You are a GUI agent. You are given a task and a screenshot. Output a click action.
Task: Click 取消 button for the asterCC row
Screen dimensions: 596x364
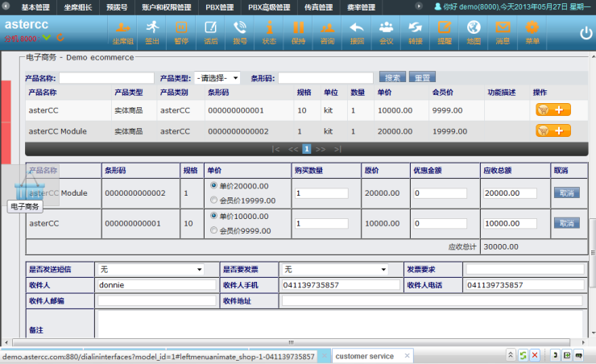[566, 223]
